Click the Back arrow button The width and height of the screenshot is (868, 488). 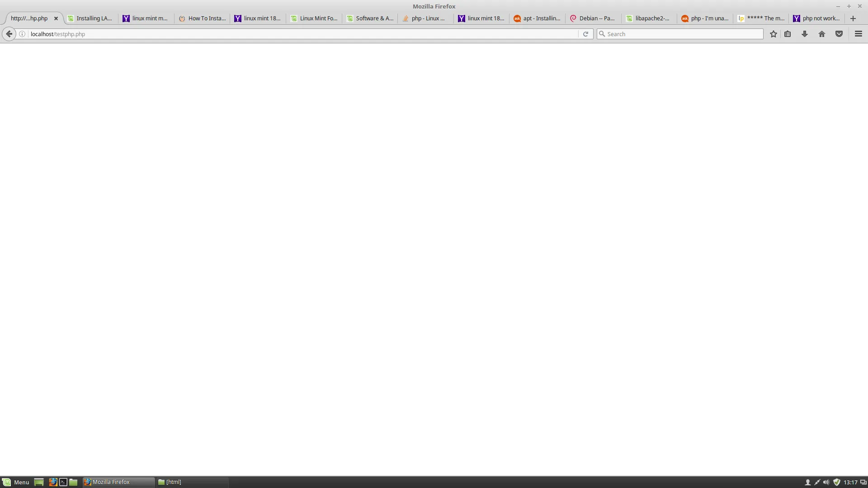tap(9, 34)
